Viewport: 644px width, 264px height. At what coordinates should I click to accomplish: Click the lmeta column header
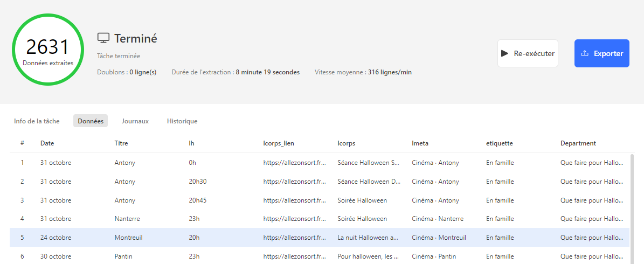[420, 143]
